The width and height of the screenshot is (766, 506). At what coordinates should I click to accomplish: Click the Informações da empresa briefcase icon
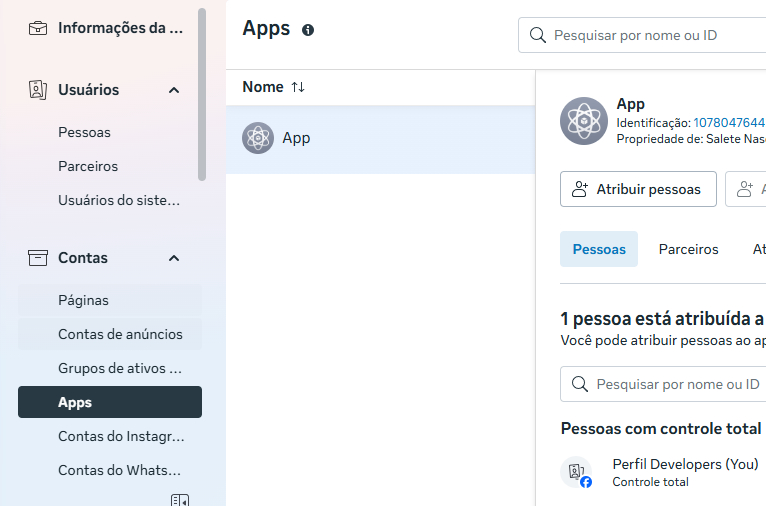[38, 28]
